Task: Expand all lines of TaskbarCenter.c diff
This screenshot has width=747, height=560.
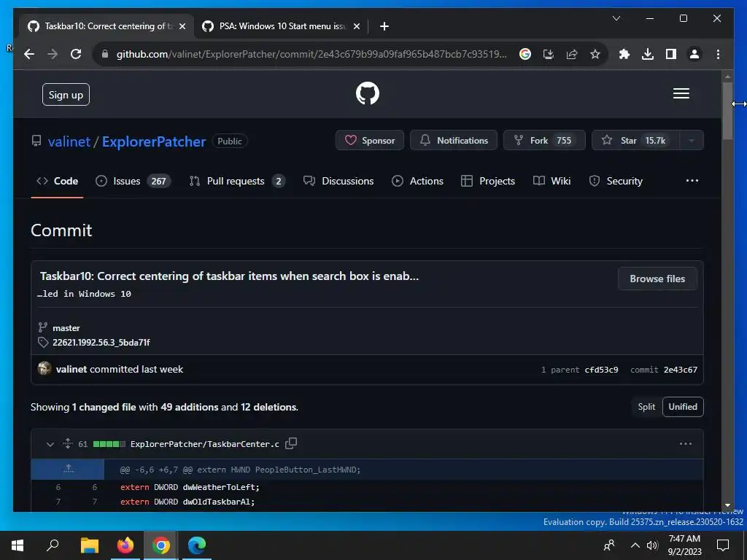Action: click(68, 443)
